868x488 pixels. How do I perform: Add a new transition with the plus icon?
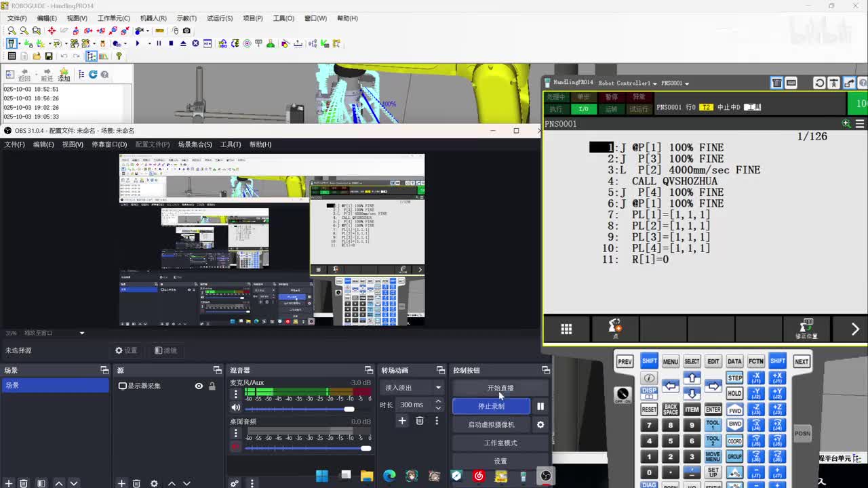point(402,421)
